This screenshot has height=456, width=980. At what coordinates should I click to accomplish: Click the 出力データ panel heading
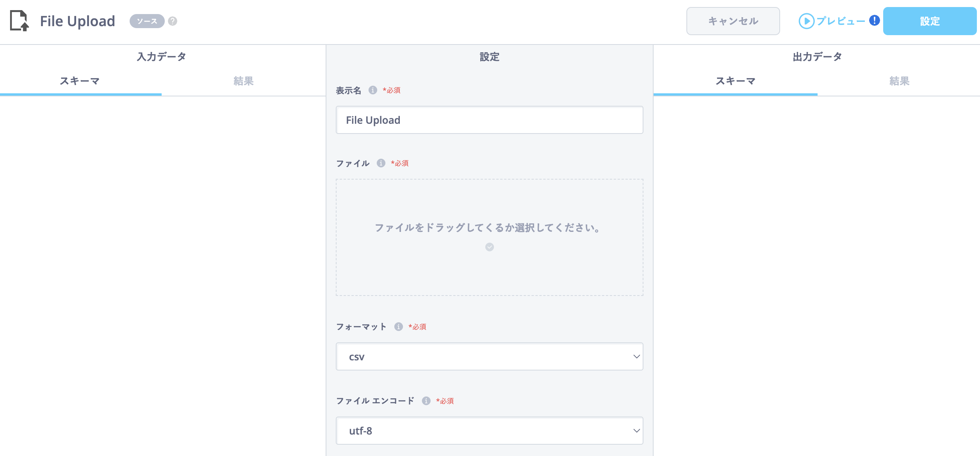pyautogui.click(x=817, y=57)
